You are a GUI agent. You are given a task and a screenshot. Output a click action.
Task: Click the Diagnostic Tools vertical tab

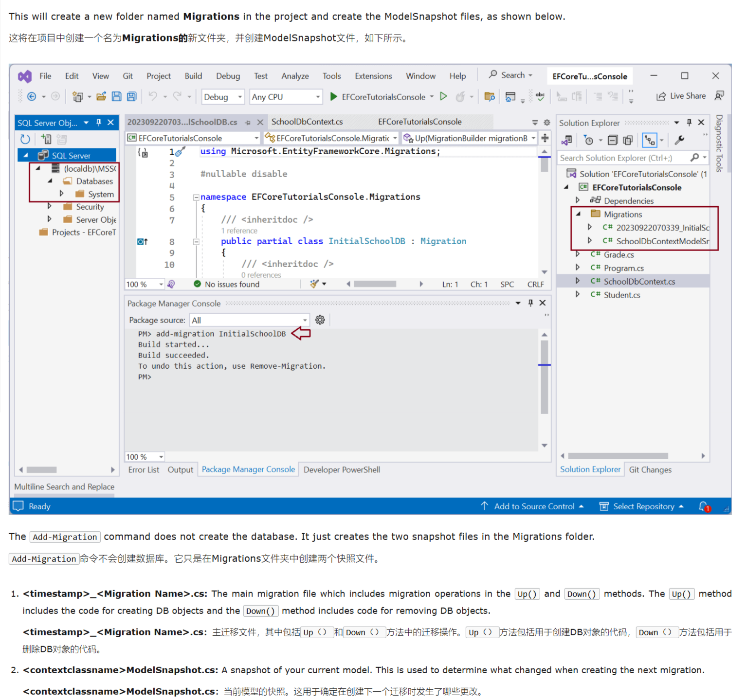coord(719,144)
